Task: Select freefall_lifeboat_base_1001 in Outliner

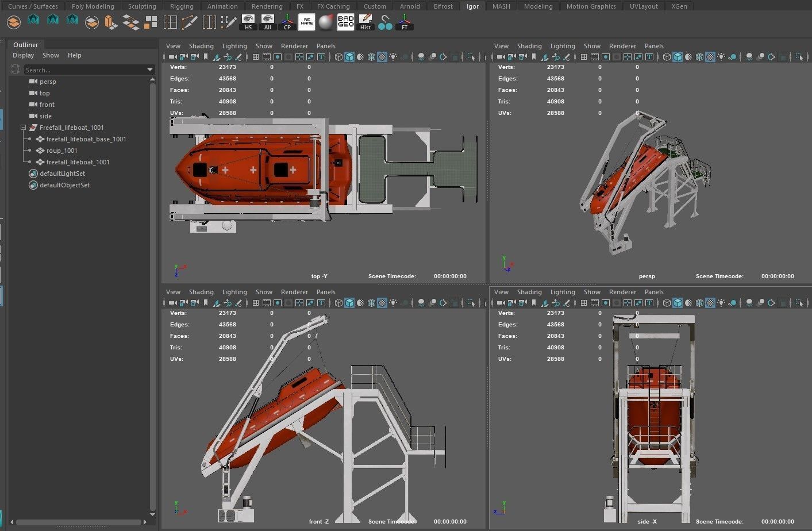Action: click(86, 139)
